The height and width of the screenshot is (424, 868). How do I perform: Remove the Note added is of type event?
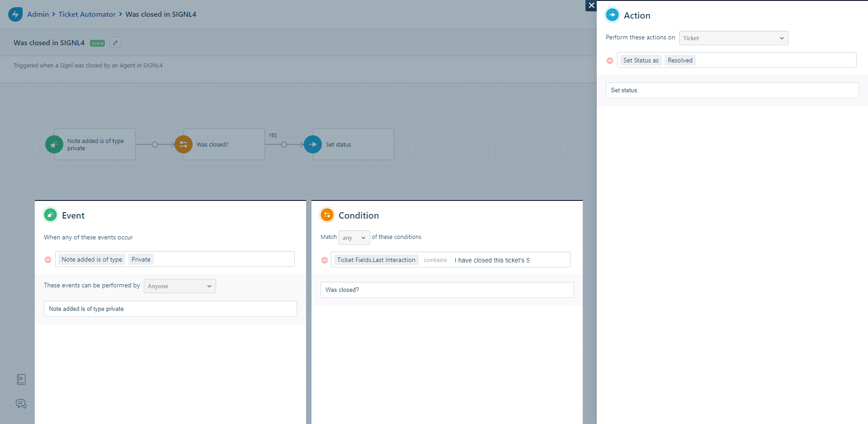click(48, 260)
